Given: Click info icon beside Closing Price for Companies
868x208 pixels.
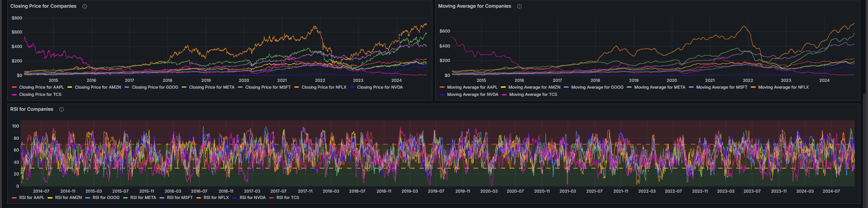Looking at the screenshot, I should point(85,6).
